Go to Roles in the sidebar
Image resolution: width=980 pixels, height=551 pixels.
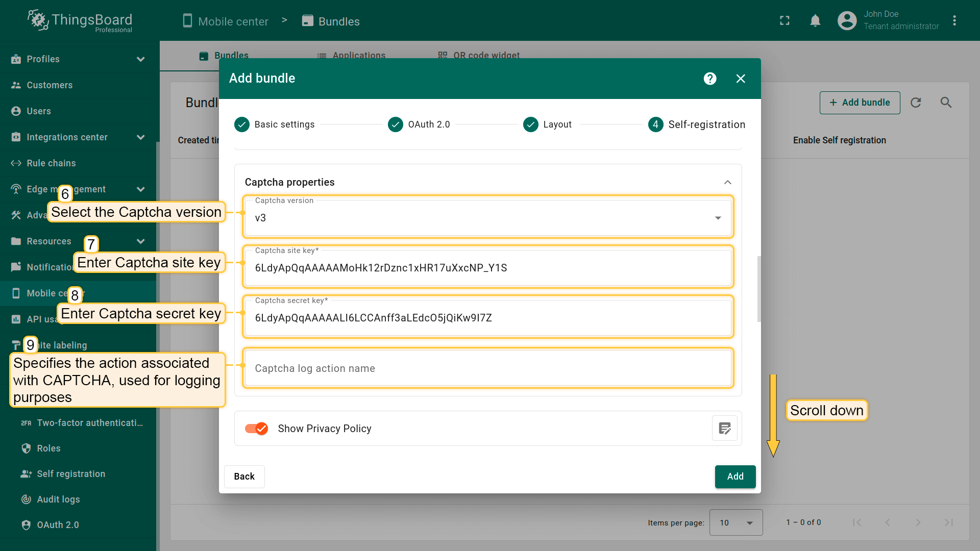(x=48, y=448)
